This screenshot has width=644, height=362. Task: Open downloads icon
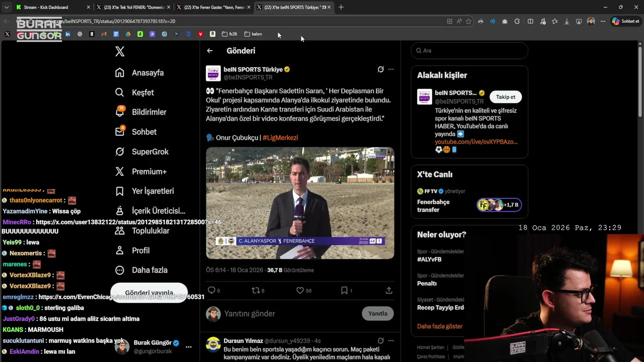[x=567, y=21]
